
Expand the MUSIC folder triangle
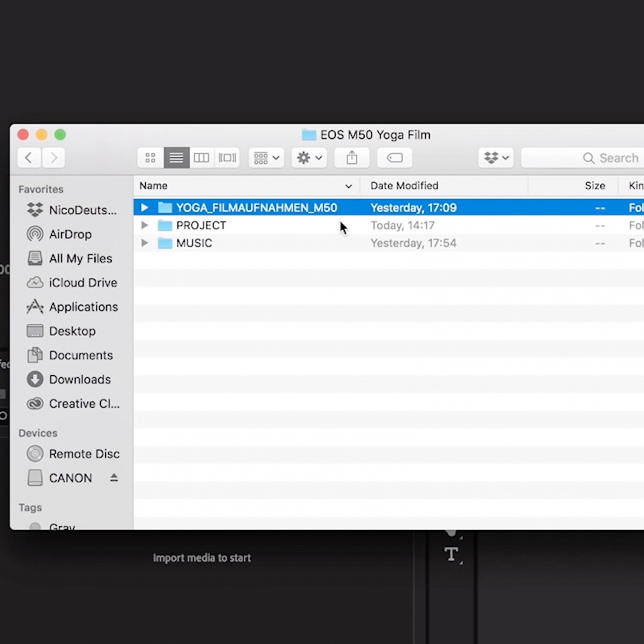145,243
